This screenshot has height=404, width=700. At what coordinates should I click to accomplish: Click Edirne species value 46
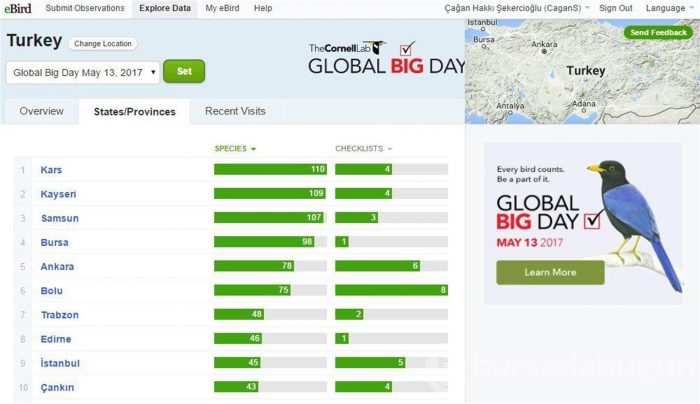coord(254,338)
